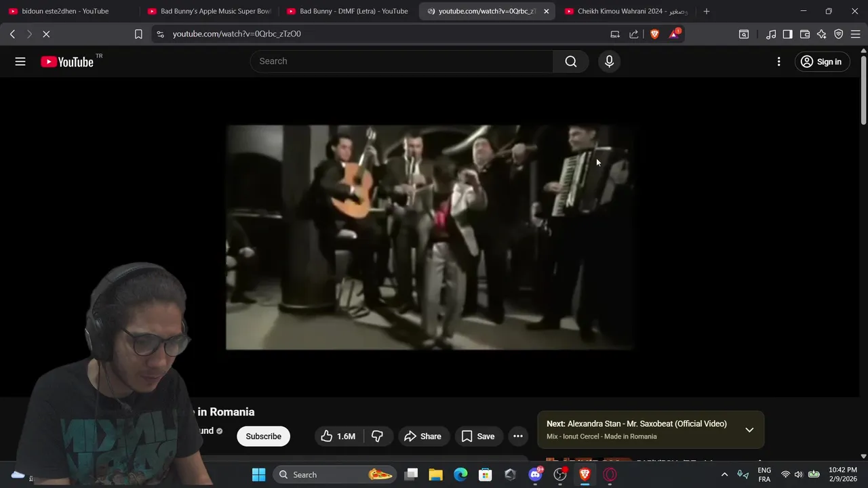Install app icon in address bar

tap(615, 34)
